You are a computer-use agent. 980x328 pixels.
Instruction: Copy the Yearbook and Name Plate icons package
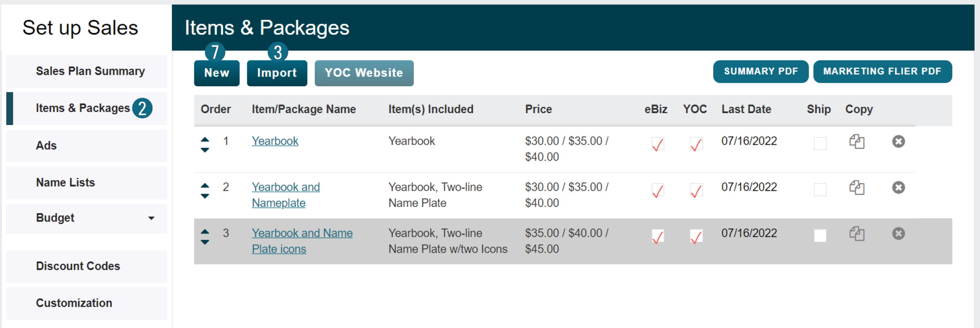tap(857, 234)
